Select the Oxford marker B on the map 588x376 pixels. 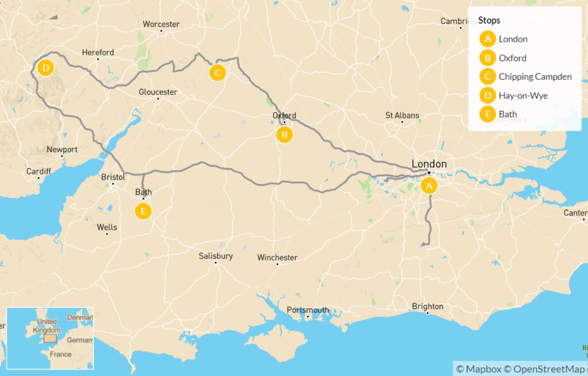pos(284,135)
